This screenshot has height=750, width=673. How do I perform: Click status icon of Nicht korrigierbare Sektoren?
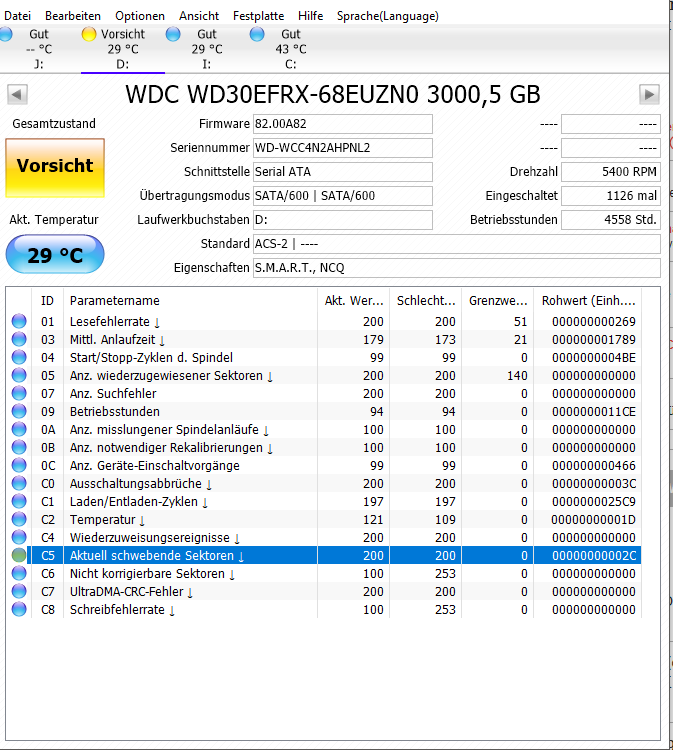point(19,573)
